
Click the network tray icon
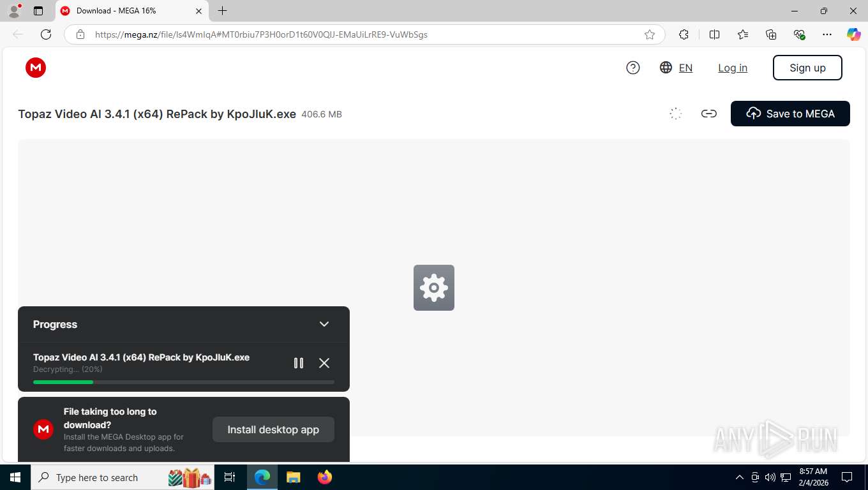(x=786, y=477)
